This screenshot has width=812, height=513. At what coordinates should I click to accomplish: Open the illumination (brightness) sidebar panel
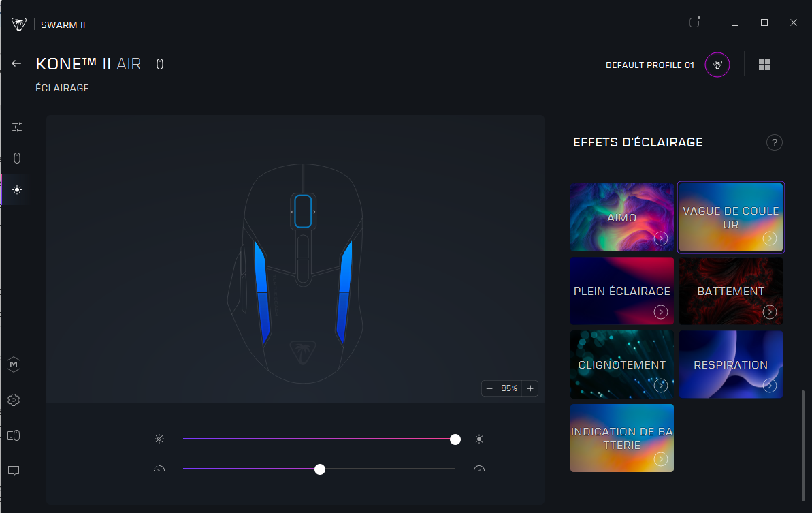pyautogui.click(x=16, y=189)
